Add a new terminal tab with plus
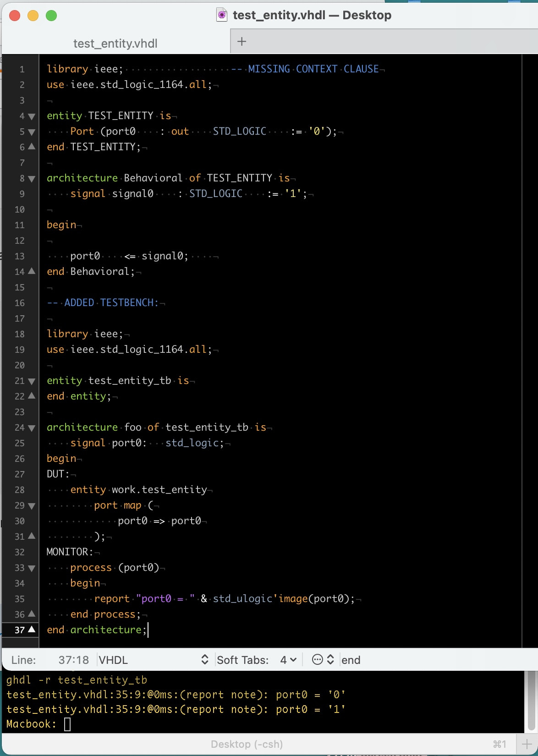 [527, 744]
